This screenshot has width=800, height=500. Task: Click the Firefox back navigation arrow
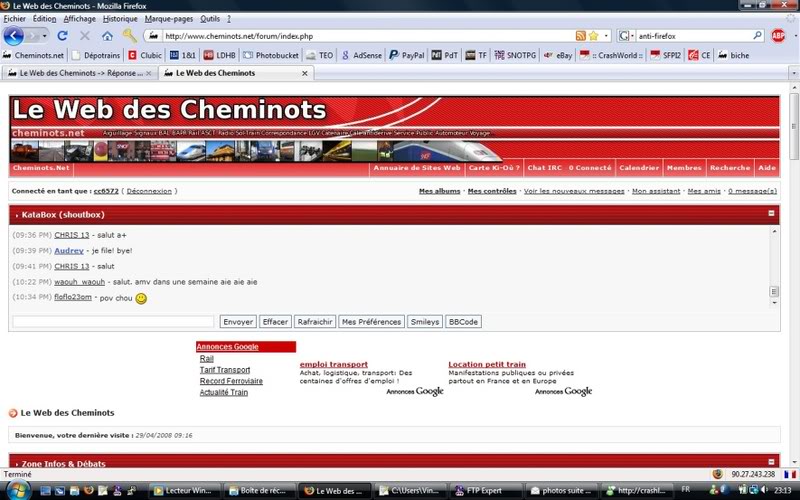click(x=13, y=36)
